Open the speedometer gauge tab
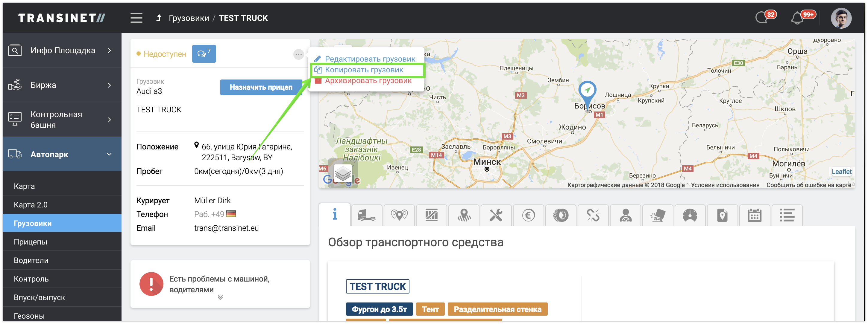Screen dimensions: 868x324 [690, 215]
